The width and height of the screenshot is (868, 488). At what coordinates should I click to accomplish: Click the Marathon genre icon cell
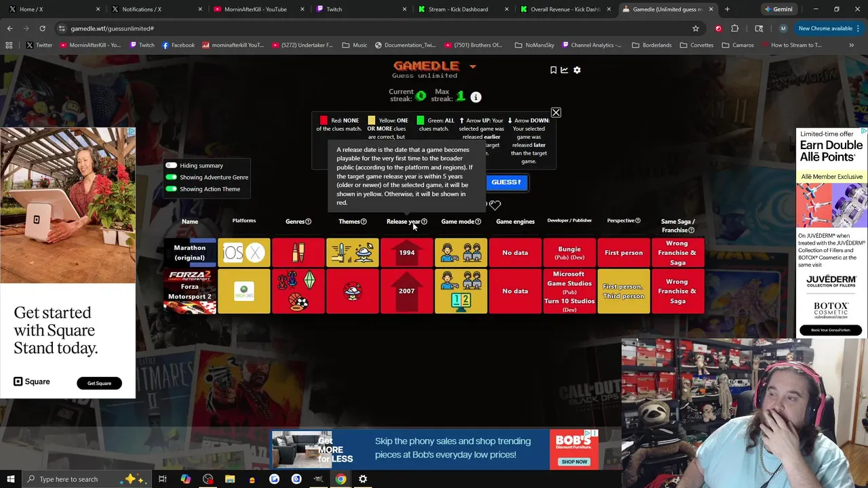click(298, 253)
